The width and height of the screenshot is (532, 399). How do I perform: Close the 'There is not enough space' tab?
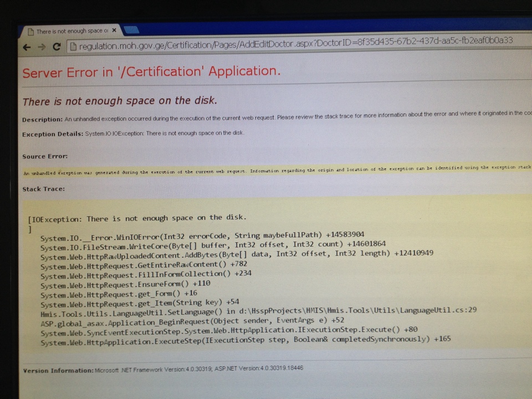tap(114, 30)
